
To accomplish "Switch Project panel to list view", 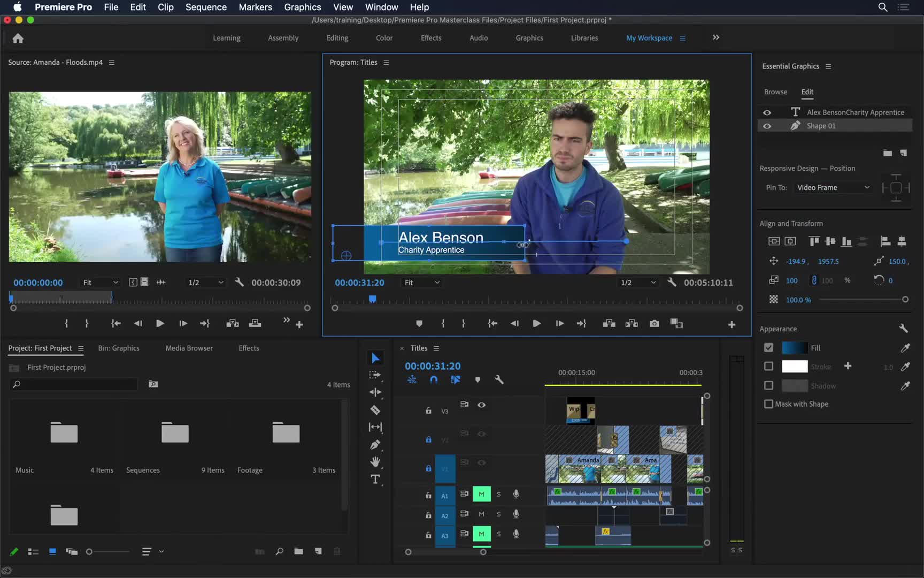I will (x=33, y=551).
